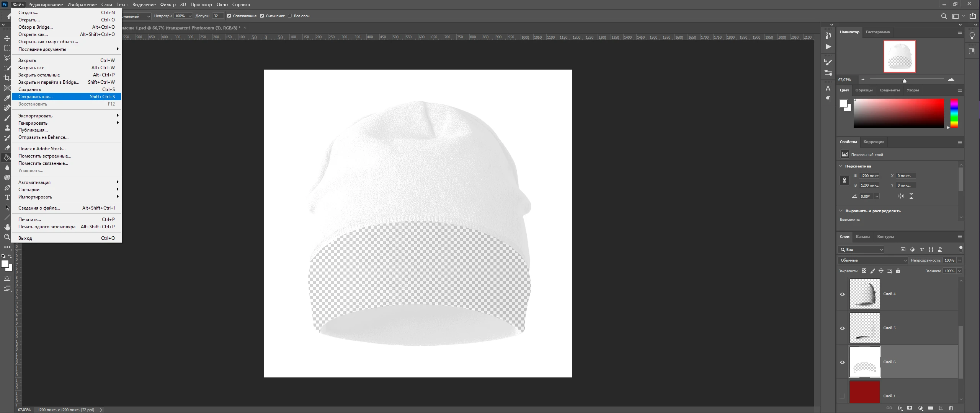Open the Непрозрачность opacity dropdown arrow
980x413 pixels.
[959, 260]
